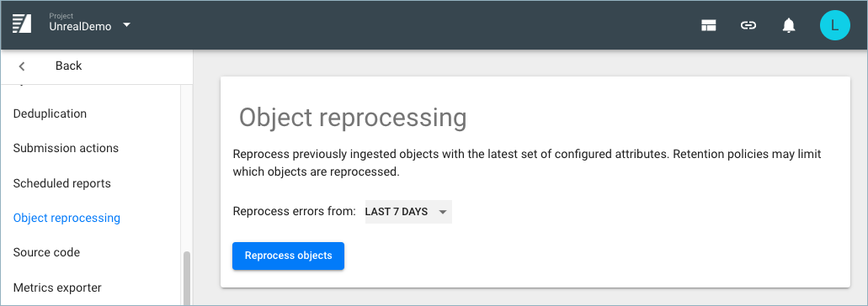Go to Scheduled reports
Screen dimensions: 868x306
click(62, 183)
